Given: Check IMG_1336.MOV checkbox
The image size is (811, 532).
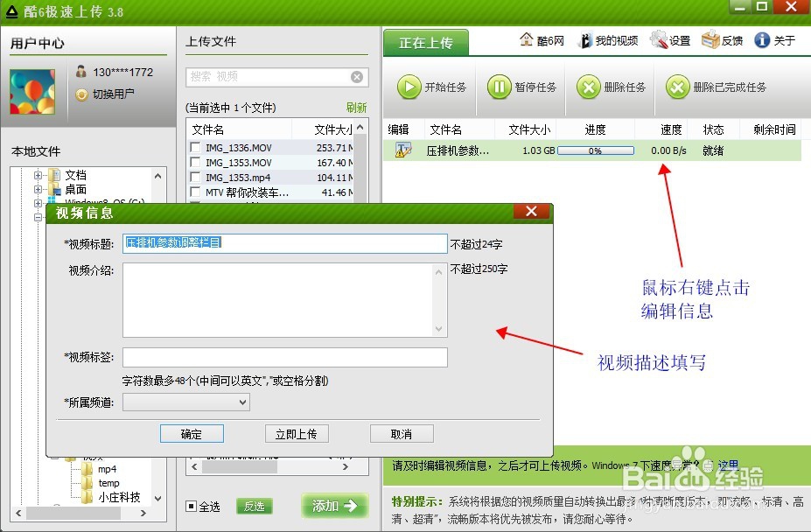Looking at the screenshot, I should point(195,148).
